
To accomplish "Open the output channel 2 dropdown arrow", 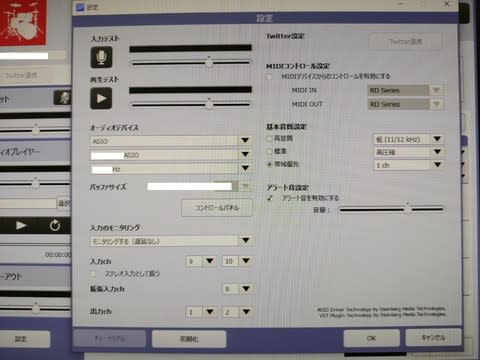I will (x=246, y=312).
